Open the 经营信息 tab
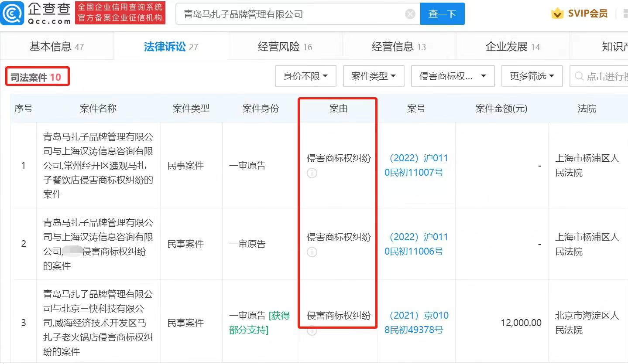This screenshot has height=364, width=628. (399, 47)
